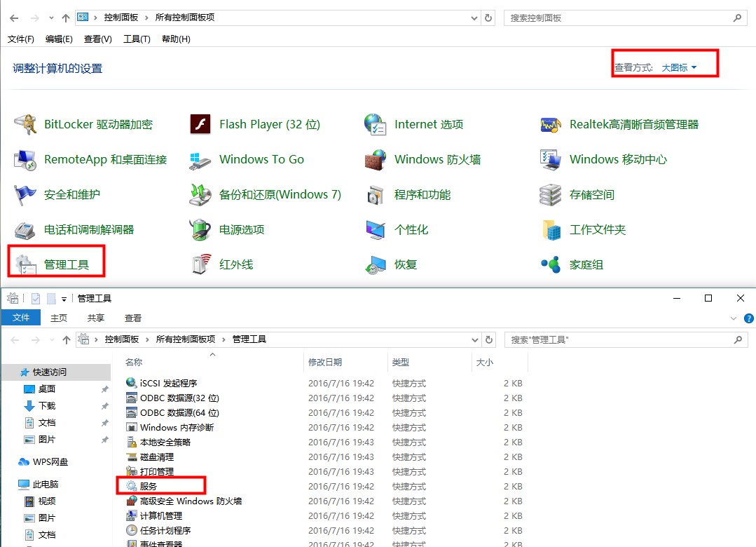Expand the ribbon chevron in 管理工具 window
The width and height of the screenshot is (756, 547).
(734, 318)
